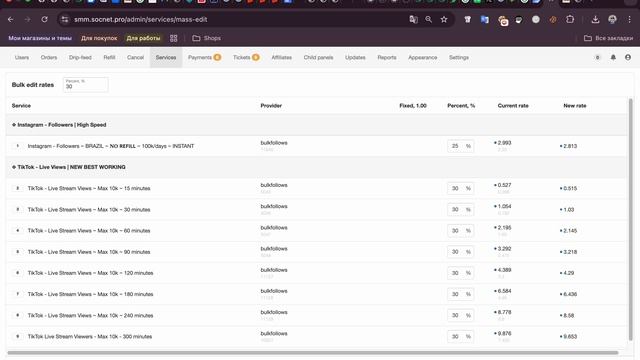The height and width of the screenshot is (360, 640).
Task: Open site info icon left of the URL
Action: [64, 19]
